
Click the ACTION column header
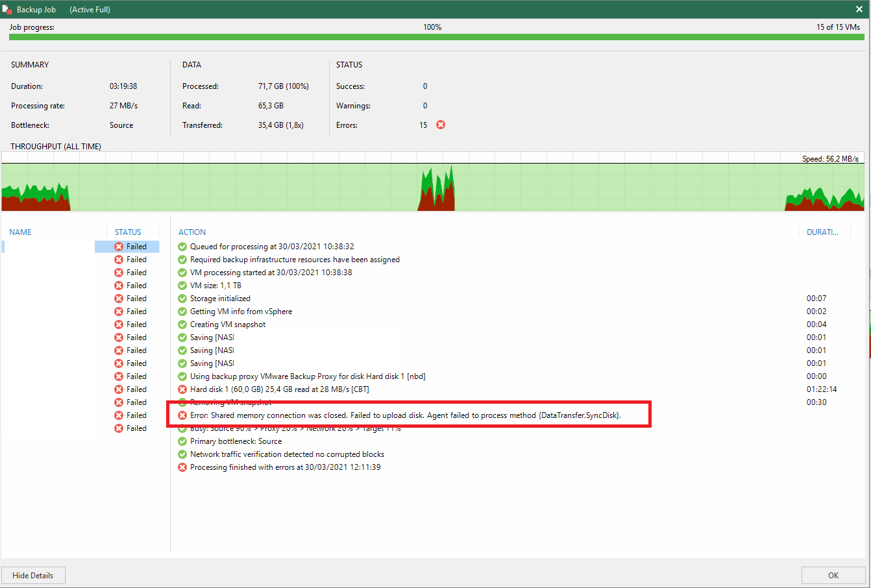pyautogui.click(x=192, y=232)
